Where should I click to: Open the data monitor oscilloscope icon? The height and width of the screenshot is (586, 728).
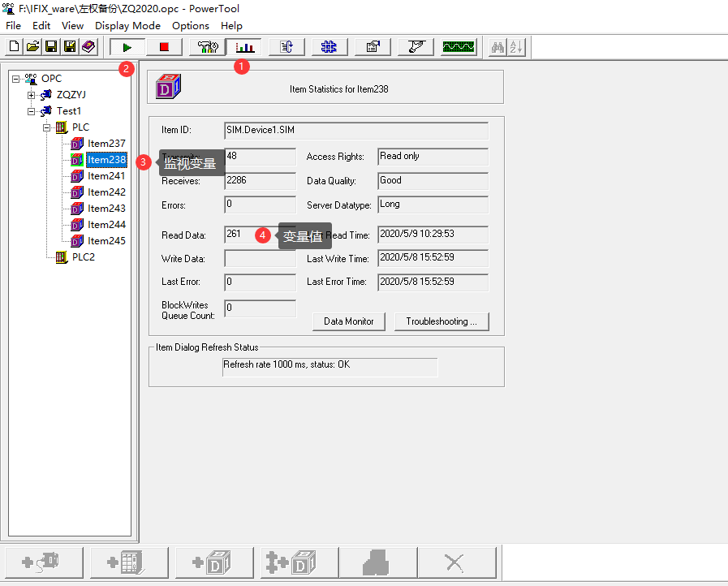[x=458, y=46]
